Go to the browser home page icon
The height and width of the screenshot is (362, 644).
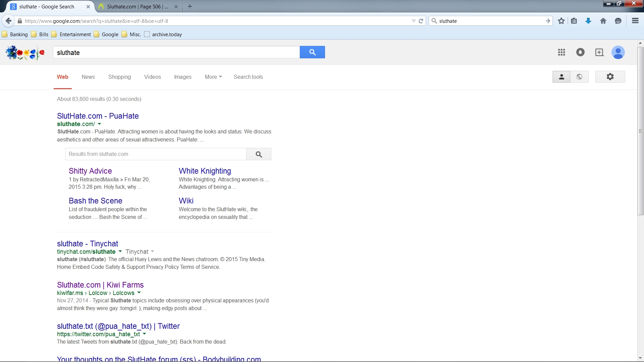coord(603,21)
